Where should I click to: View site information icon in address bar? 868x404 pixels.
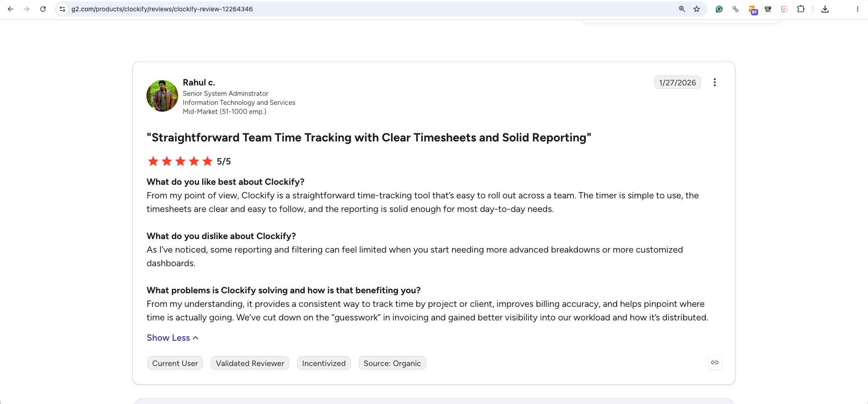62,9
